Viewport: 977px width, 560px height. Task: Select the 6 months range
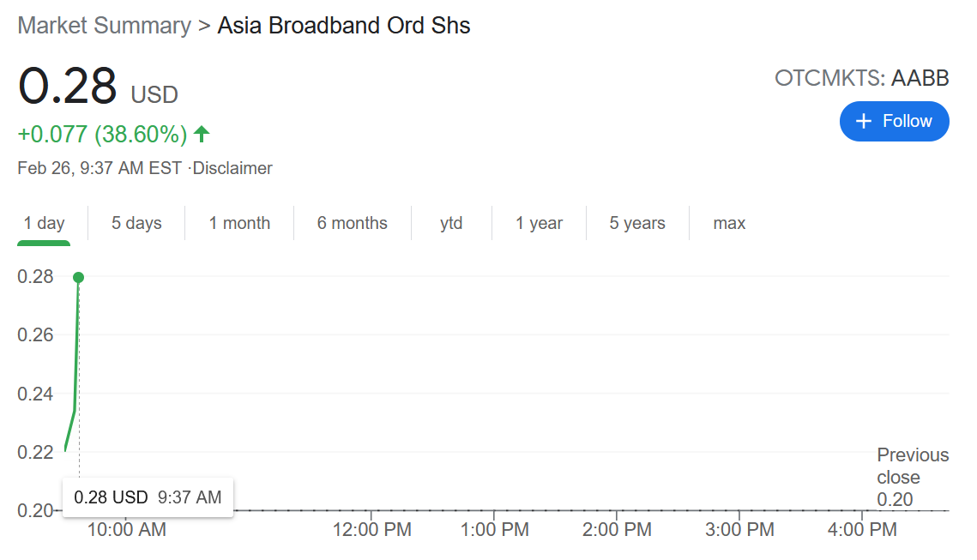tap(352, 223)
